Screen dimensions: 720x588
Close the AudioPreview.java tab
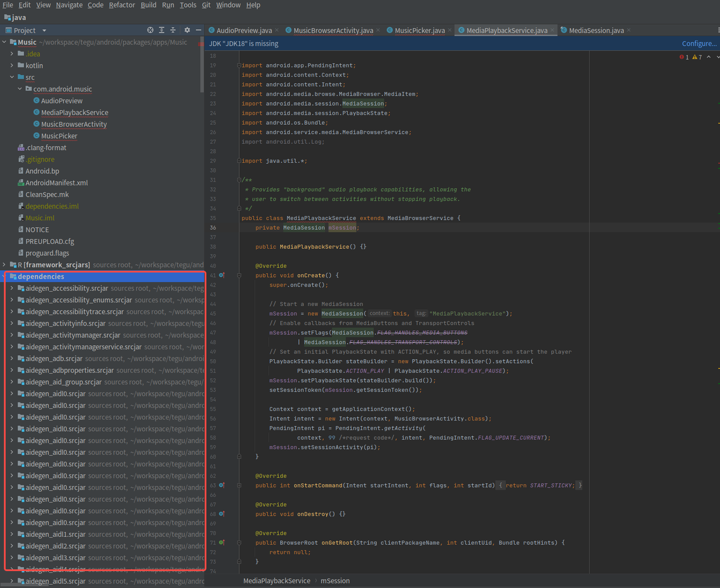point(277,30)
